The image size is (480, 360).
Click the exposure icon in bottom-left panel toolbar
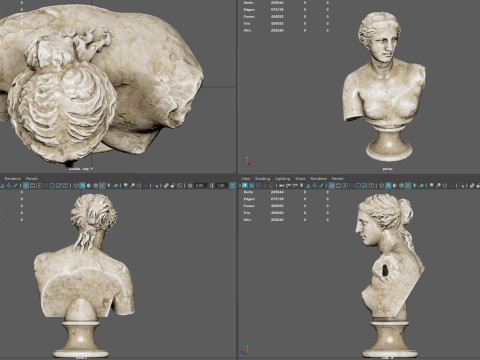pyautogui.click(x=190, y=185)
